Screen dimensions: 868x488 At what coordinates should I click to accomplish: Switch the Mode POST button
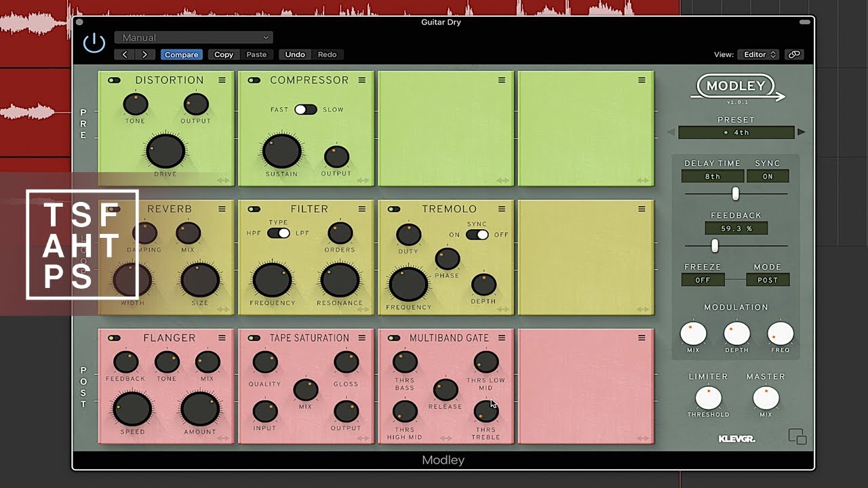(768, 280)
